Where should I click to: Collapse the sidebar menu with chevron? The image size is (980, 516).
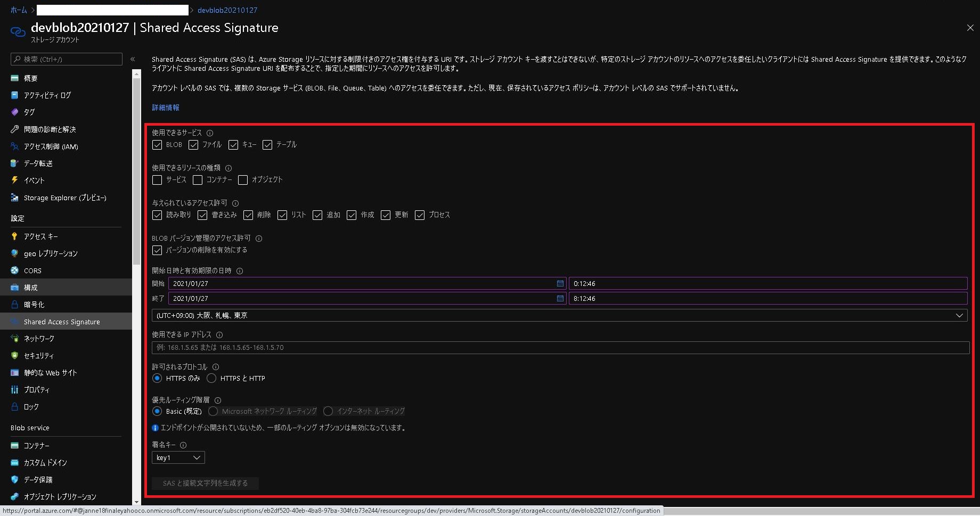coord(133,59)
